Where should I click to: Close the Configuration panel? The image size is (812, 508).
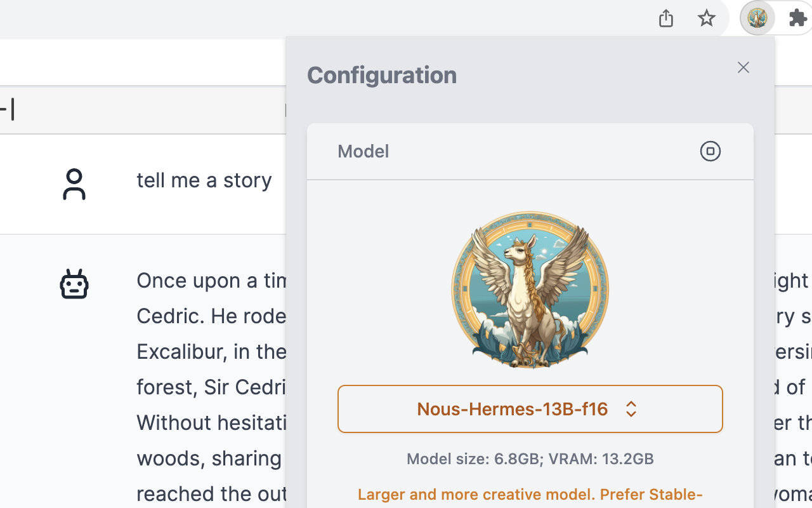[743, 67]
